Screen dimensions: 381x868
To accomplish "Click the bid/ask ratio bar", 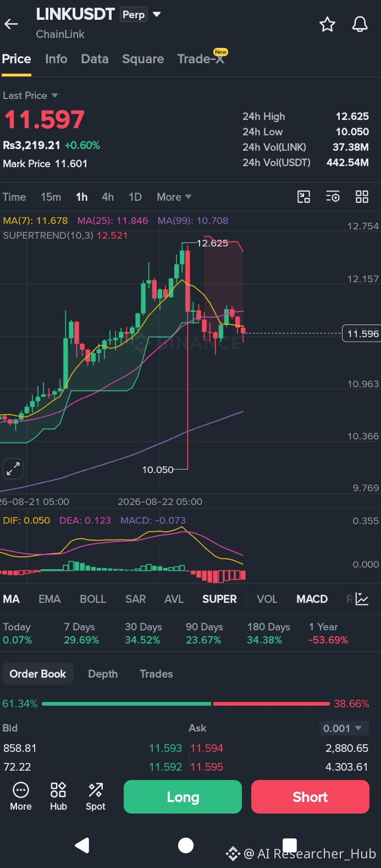I will pyautogui.click(x=186, y=704).
